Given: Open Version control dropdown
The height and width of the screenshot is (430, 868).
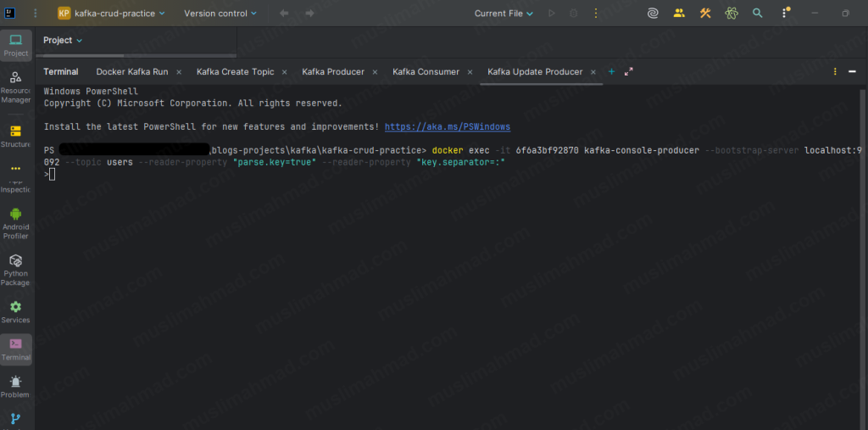Looking at the screenshot, I should point(220,14).
